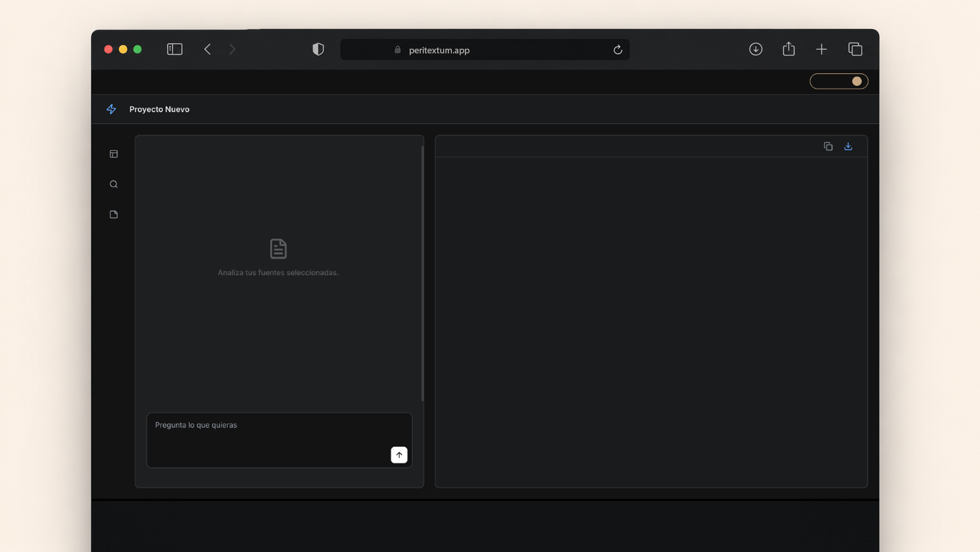Toggle the Safari sidebar button
The width and height of the screenshot is (980, 552).
[175, 49]
